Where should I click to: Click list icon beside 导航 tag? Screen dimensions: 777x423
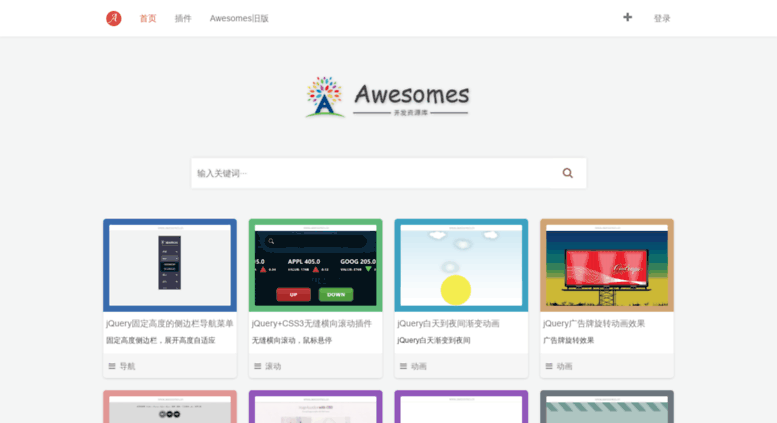(x=112, y=366)
